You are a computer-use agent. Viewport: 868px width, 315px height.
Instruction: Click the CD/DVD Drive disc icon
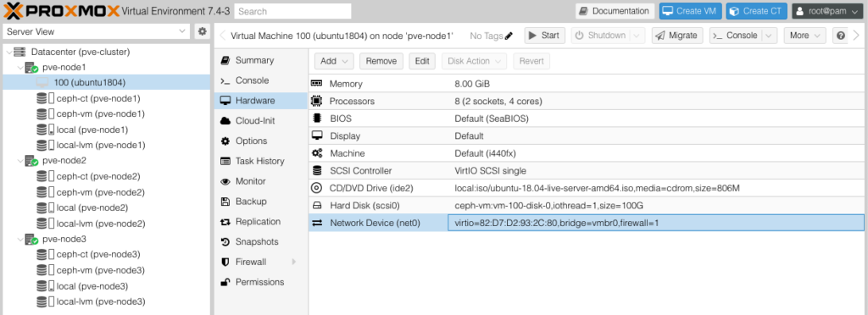click(317, 188)
